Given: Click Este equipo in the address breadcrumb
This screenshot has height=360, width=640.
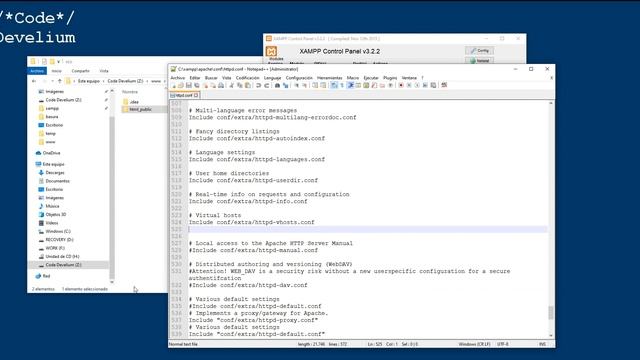Looking at the screenshot, I should [89, 81].
